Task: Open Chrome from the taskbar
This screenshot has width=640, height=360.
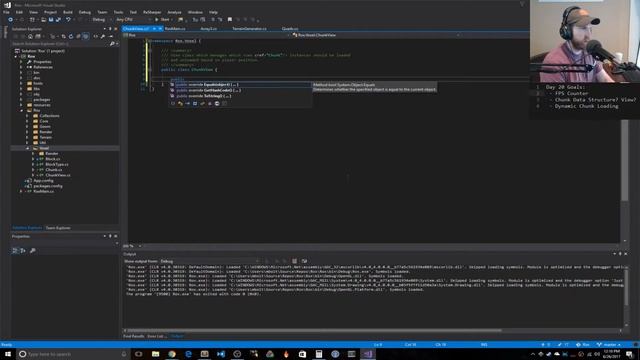Action: point(172,354)
